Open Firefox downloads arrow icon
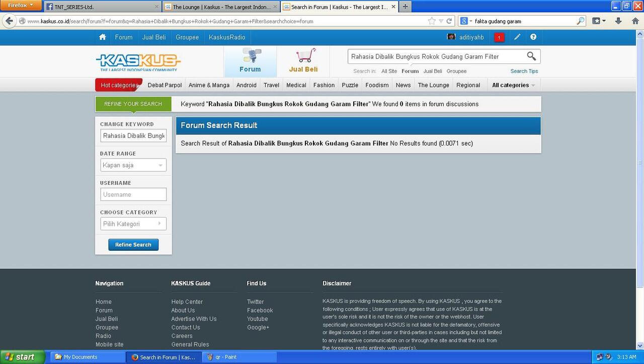 pos(618,21)
